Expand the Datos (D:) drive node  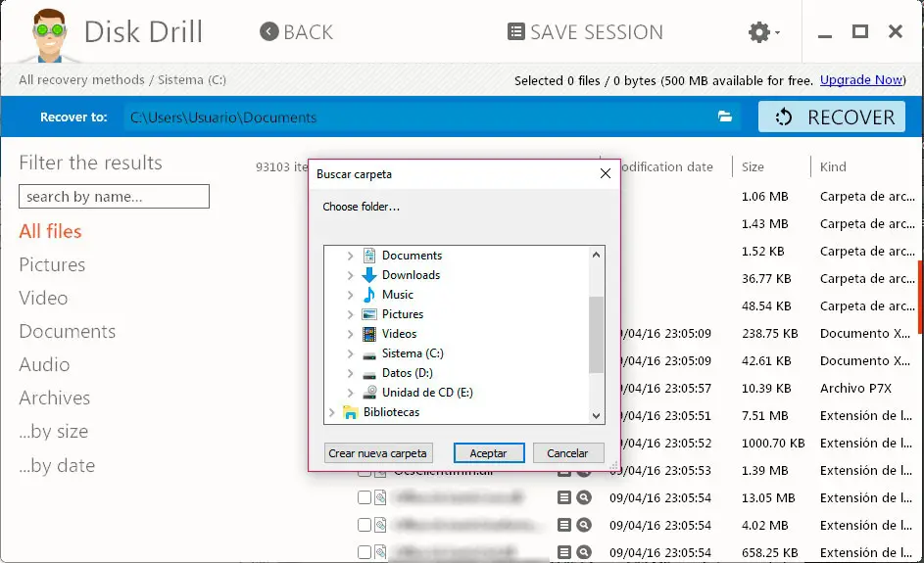pos(350,373)
